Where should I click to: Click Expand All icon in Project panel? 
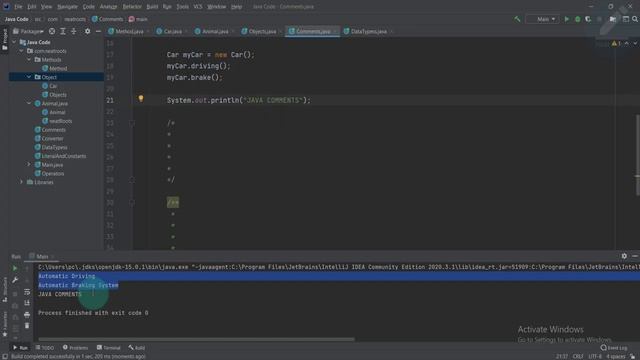click(x=63, y=31)
